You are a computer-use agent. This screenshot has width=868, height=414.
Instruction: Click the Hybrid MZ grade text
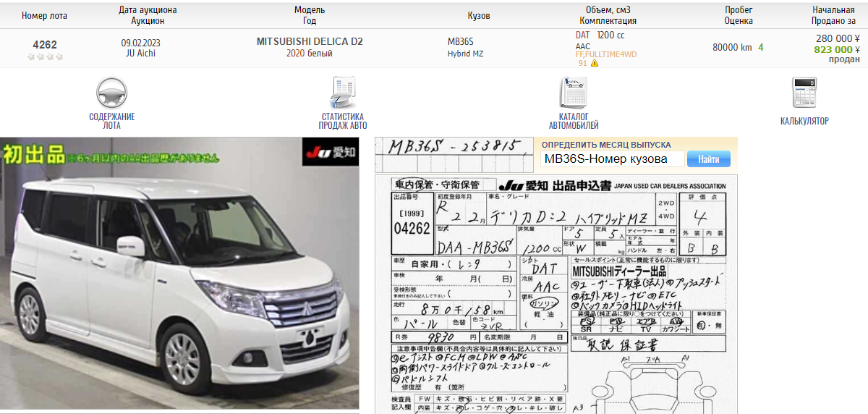click(465, 54)
